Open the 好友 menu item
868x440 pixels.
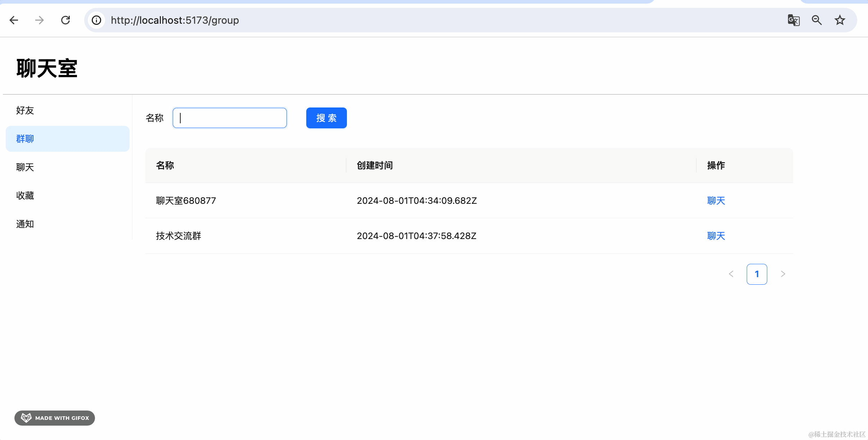point(25,110)
